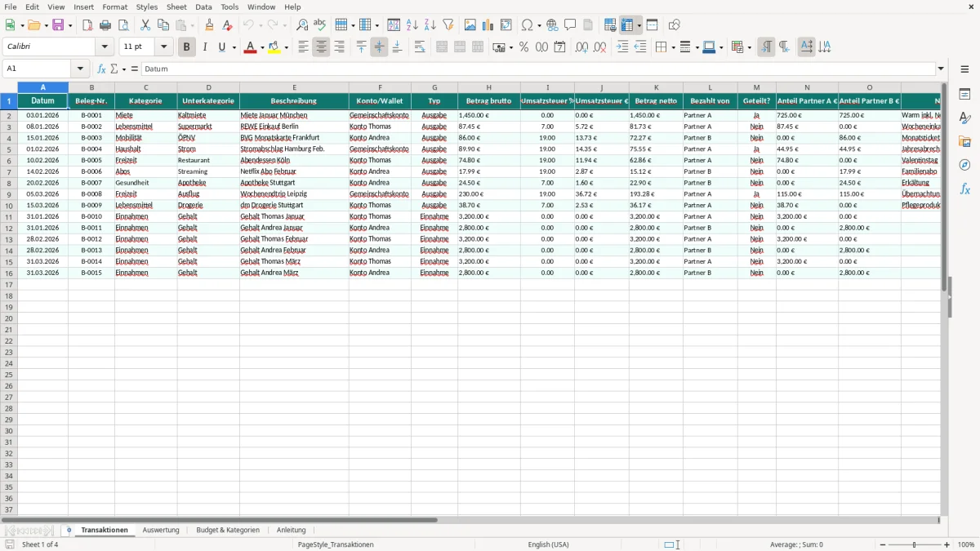Click the Zoom out minus button
This screenshot has height=551, width=980.
tap(882, 544)
